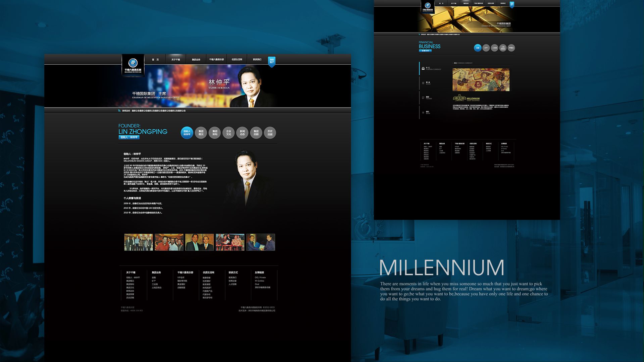Click the OGL Private footer link
The height and width of the screenshot is (362, 644).
pyautogui.click(x=260, y=278)
